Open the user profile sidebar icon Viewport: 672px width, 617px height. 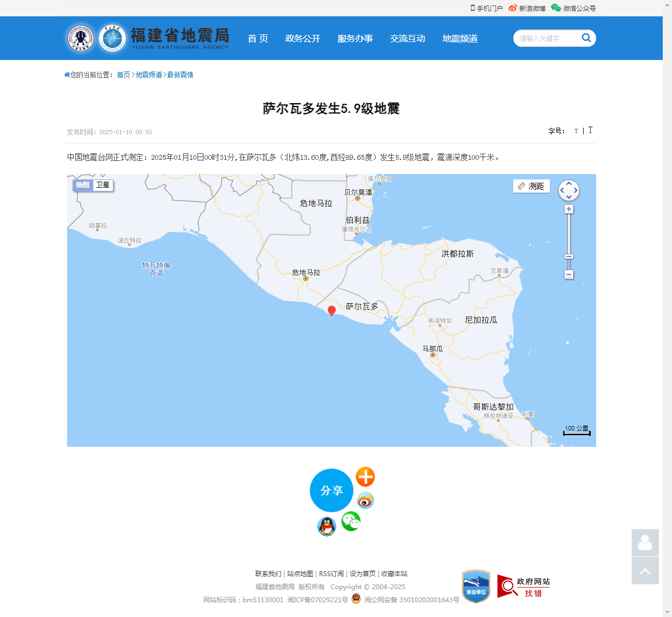tap(645, 543)
